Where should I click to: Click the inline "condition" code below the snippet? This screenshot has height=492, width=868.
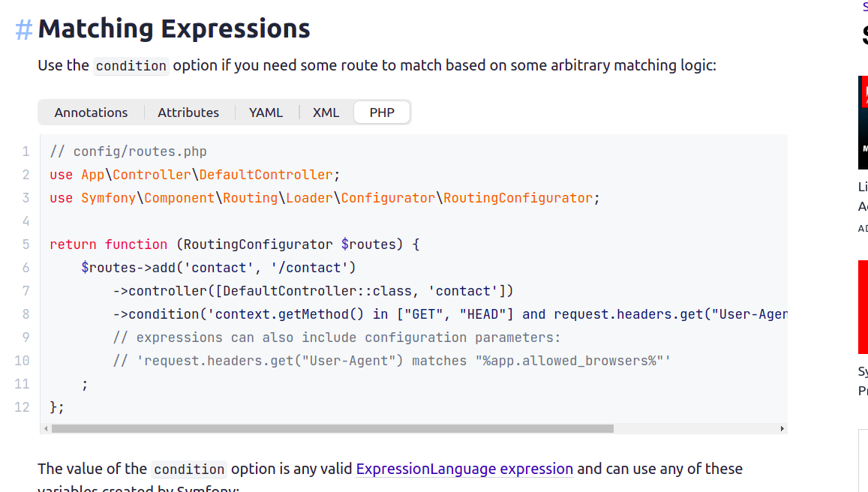click(189, 469)
